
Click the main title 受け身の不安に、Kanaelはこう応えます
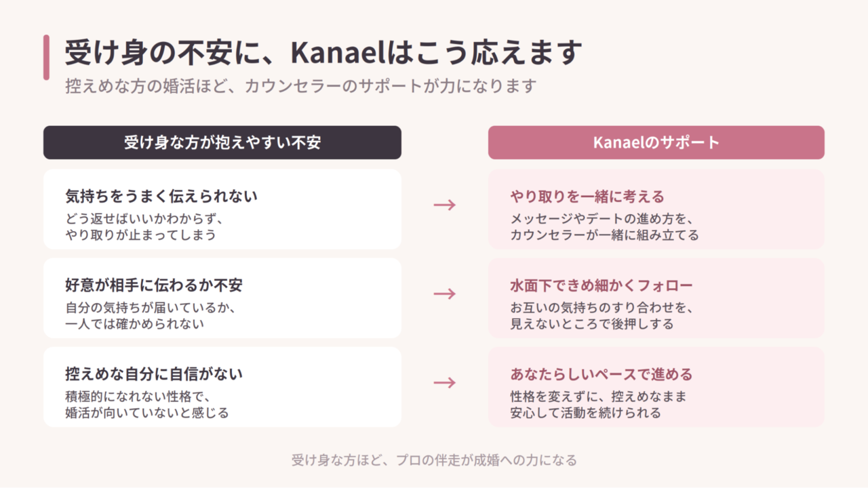[324, 52]
